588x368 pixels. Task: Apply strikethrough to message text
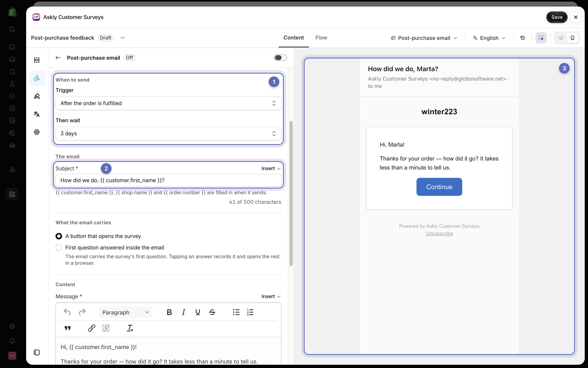coord(212,312)
